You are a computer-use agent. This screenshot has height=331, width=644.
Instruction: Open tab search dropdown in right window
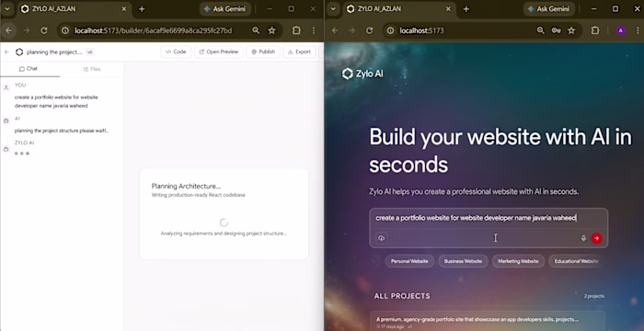coord(333,8)
